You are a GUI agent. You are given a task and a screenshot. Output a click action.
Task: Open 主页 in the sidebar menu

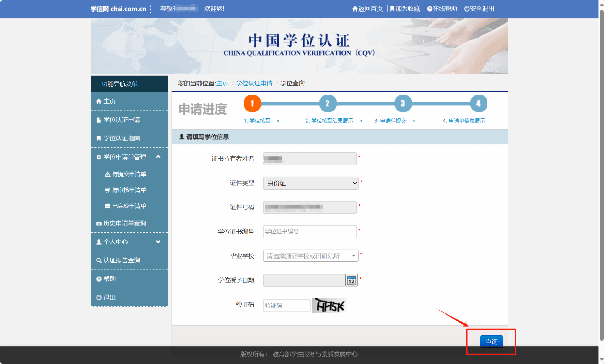tap(129, 101)
